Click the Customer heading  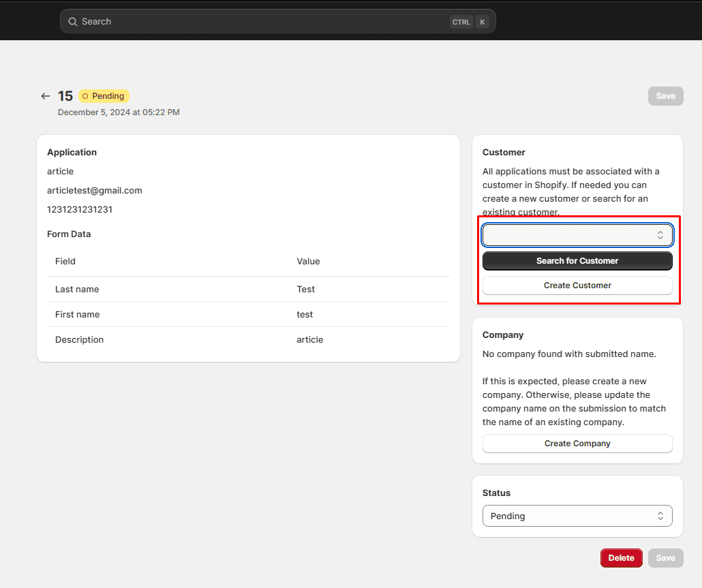[504, 152]
